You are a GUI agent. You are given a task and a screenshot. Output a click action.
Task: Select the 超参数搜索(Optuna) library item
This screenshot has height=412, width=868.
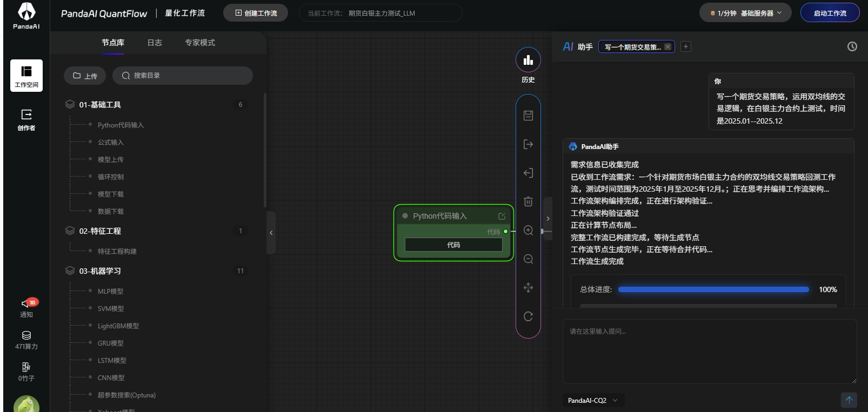pyautogui.click(x=126, y=395)
